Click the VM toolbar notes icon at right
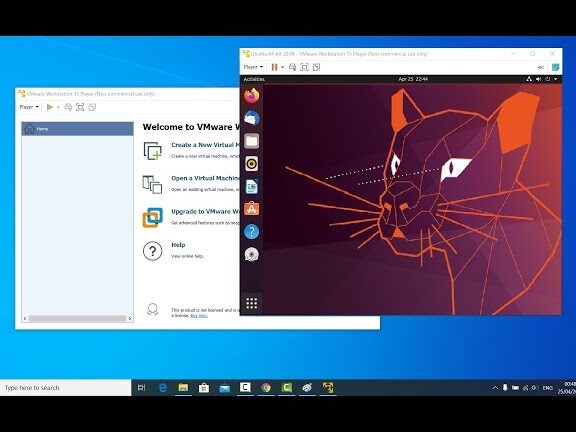This screenshot has width=576, height=432. pos(556,67)
